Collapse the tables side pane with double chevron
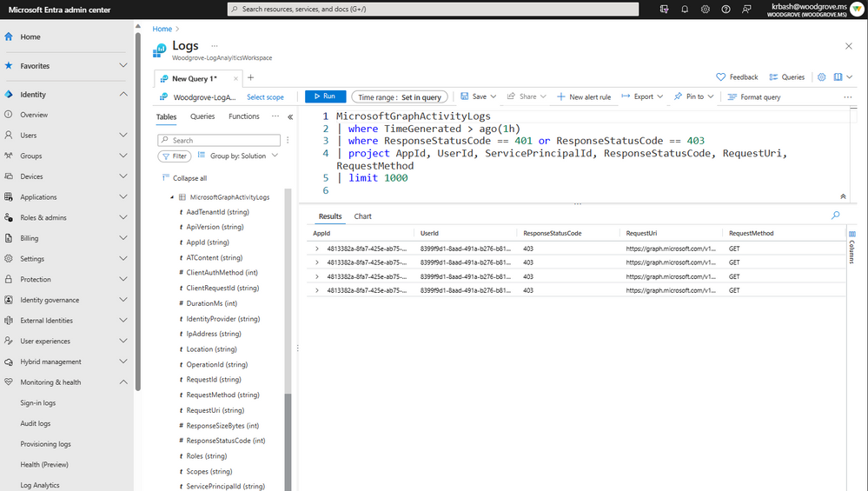Image resolution: width=868 pixels, height=491 pixels. tap(290, 116)
